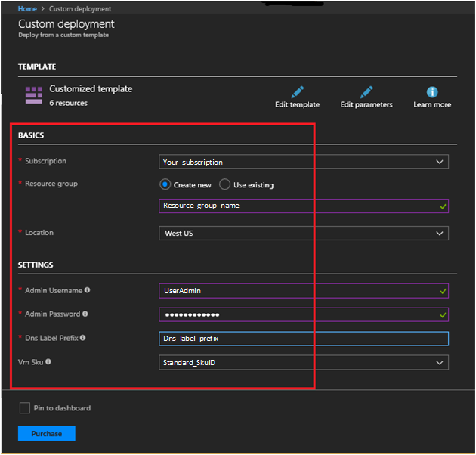Click the Subscription field label
The image size is (476, 455).
tap(45, 161)
